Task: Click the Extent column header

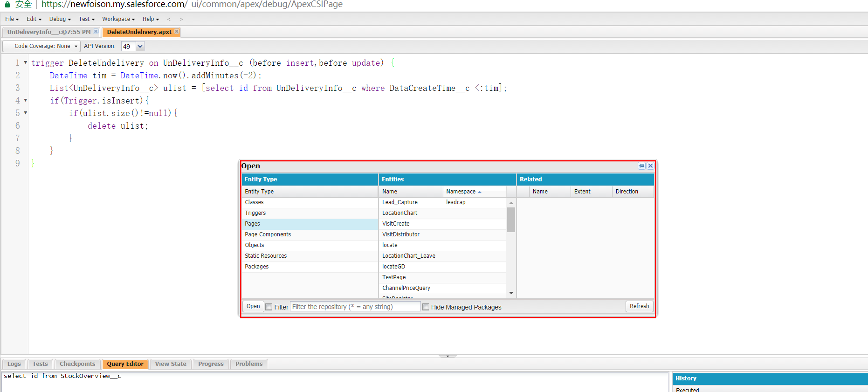Action: (591, 192)
